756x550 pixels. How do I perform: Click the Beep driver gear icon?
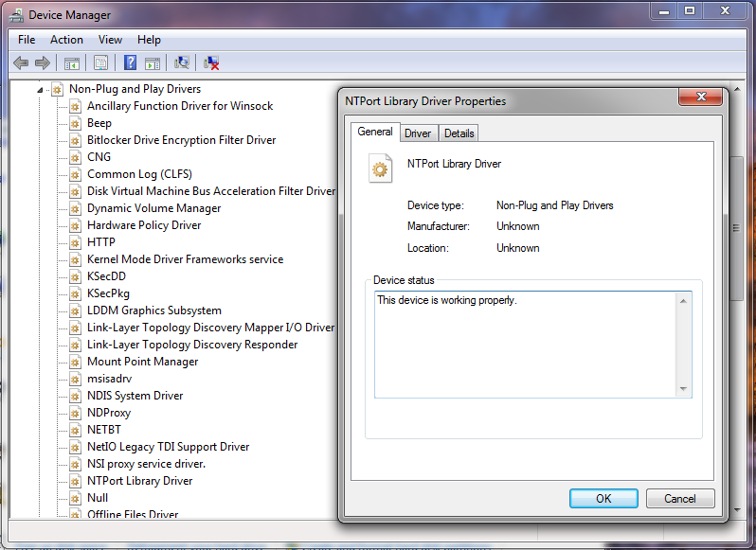click(75, 123)
